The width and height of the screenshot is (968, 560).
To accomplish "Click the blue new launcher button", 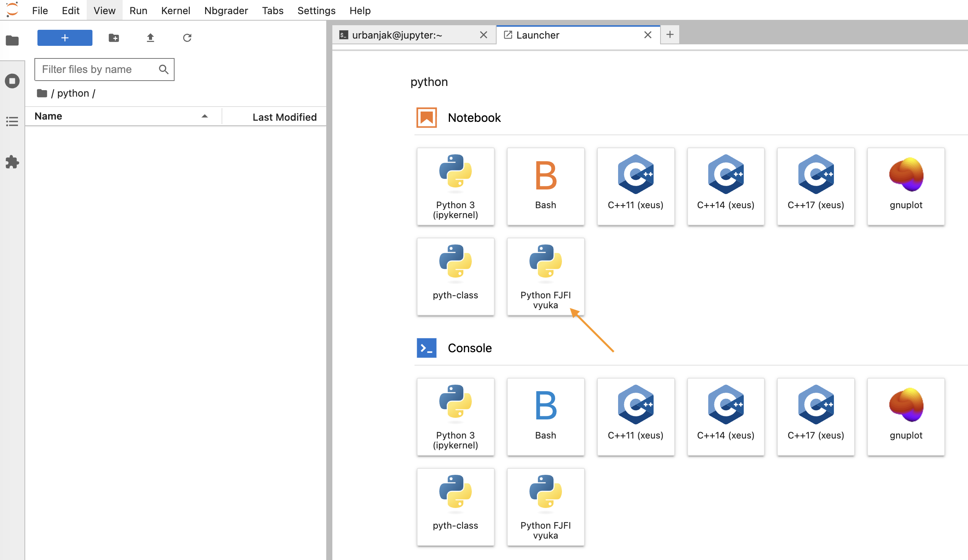I will tap(65, 38).
